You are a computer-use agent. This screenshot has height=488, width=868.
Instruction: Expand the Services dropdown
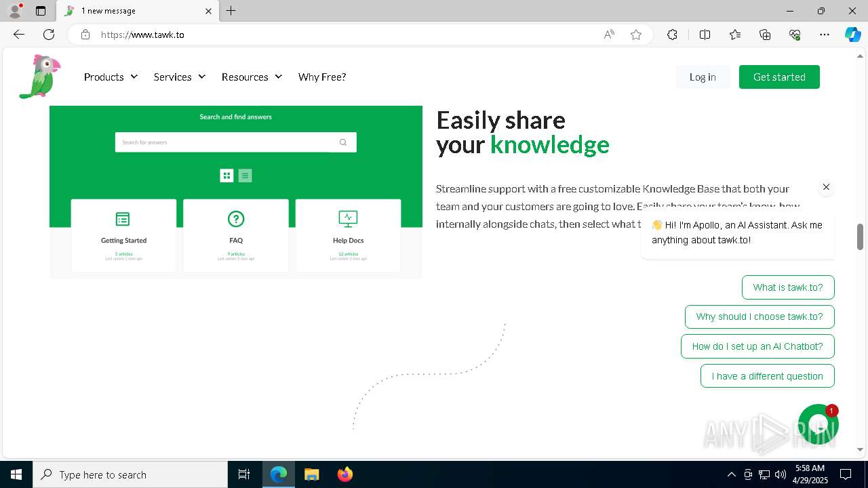pyautogui.click(x=179, y=77)
